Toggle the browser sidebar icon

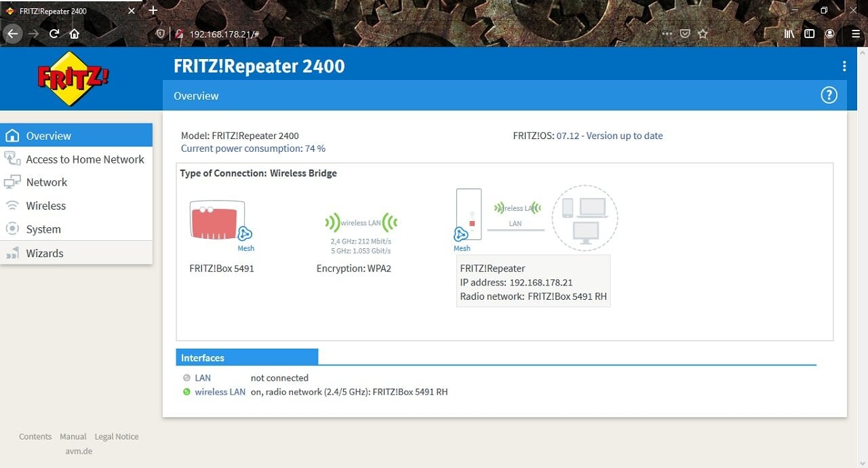(x=809, y=33)
